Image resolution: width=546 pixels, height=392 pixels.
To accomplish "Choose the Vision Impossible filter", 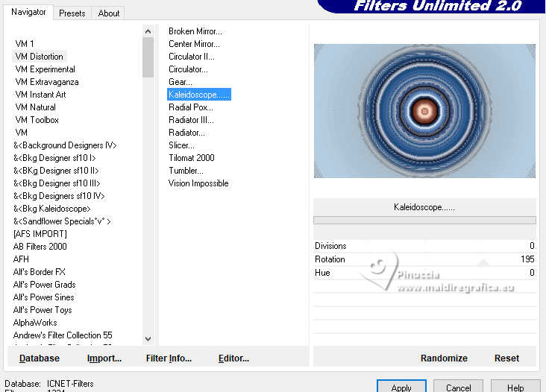I will [198, 183].
